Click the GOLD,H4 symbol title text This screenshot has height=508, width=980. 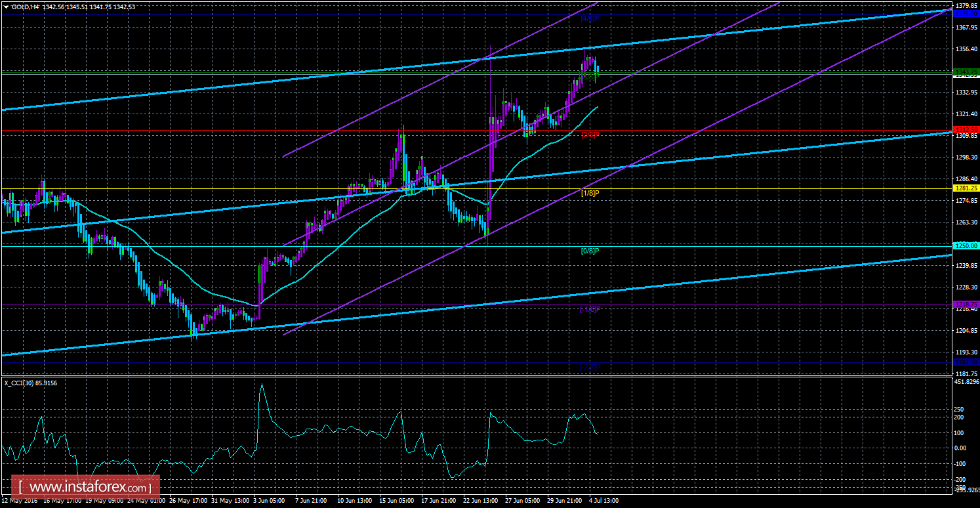24,6
